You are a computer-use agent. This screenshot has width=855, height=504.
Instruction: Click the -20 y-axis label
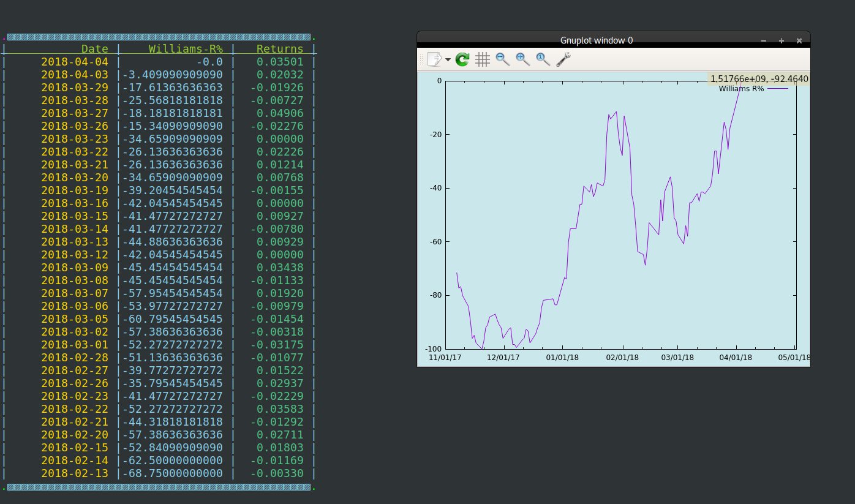pyautogui.click(x=435, y=135)
